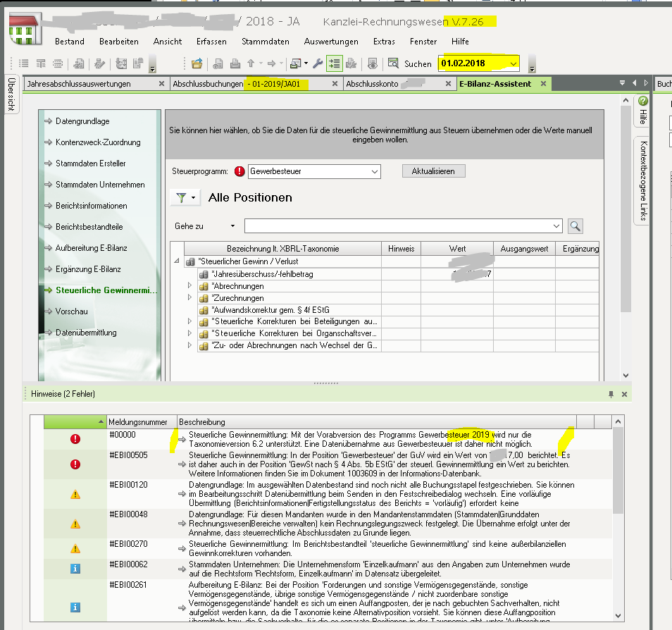Open the date dropdown showing 01.02.2018
Viewport: 672px width, 630px height.
click(x=513, y=63)
